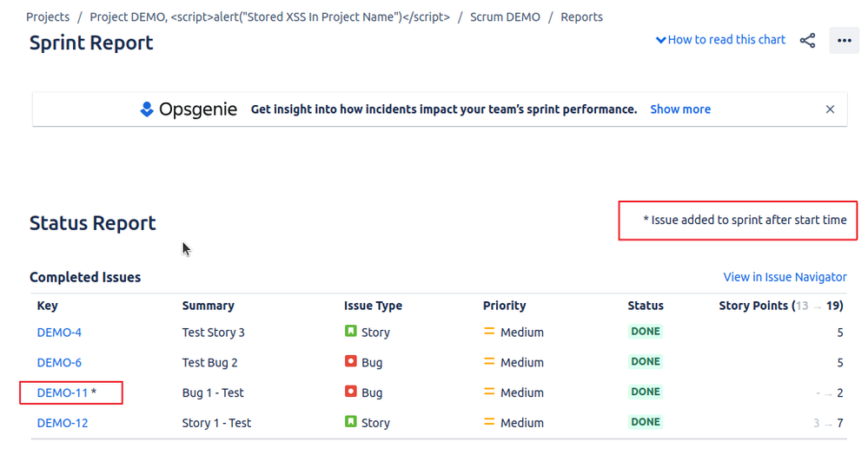Click the Status column header
868x455 pixels.
[x=646, y=306]
